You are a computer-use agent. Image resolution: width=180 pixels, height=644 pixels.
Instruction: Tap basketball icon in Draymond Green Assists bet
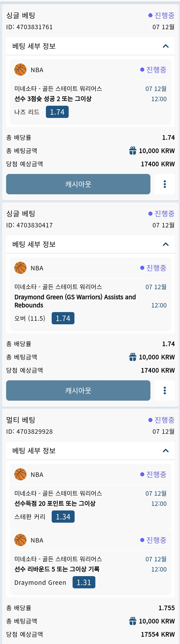[20, 268]
